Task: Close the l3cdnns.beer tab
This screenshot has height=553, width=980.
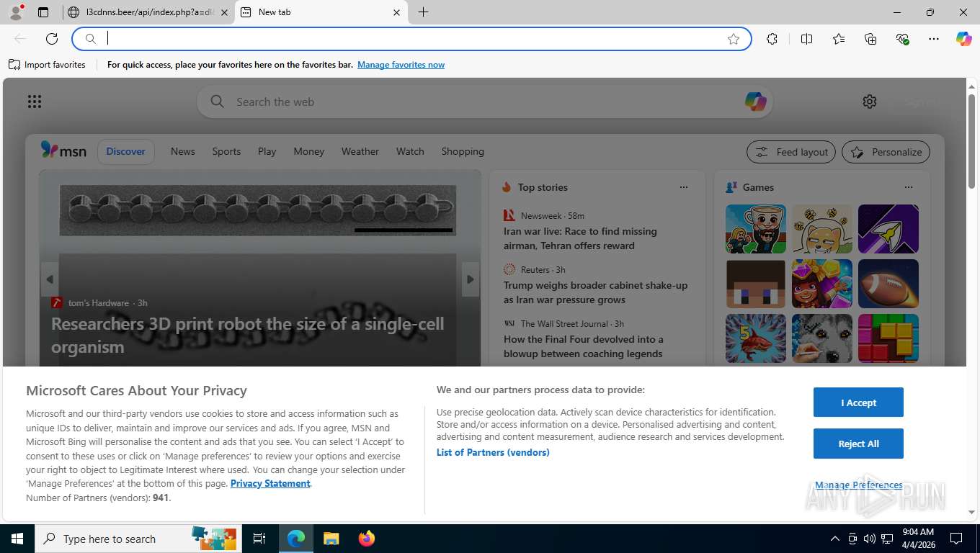Action: (x=224, y=12)
